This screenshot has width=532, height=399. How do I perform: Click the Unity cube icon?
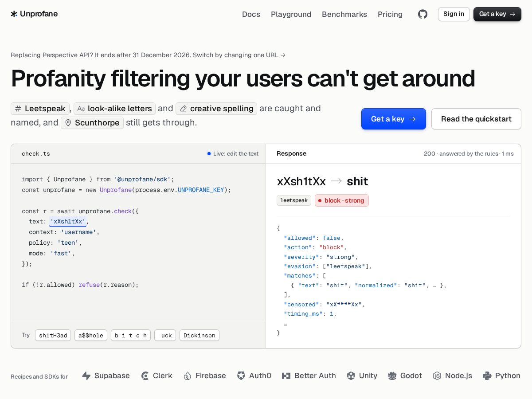pyautogui.click(x=351, y=376)
